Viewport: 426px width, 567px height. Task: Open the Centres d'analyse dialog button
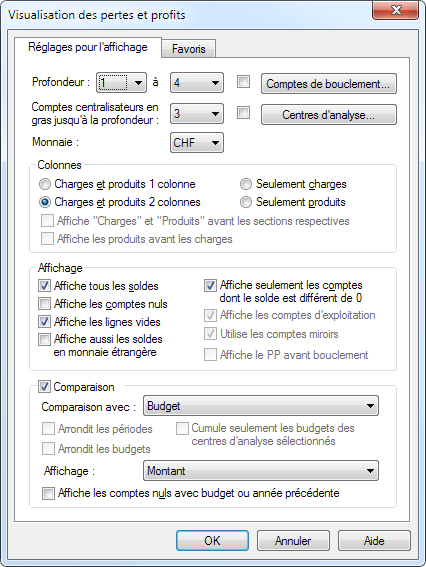click(329, 115)
